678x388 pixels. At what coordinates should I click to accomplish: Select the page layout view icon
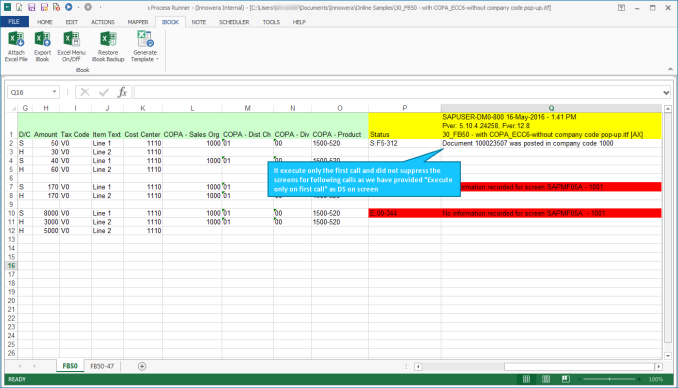pos(546,379)
